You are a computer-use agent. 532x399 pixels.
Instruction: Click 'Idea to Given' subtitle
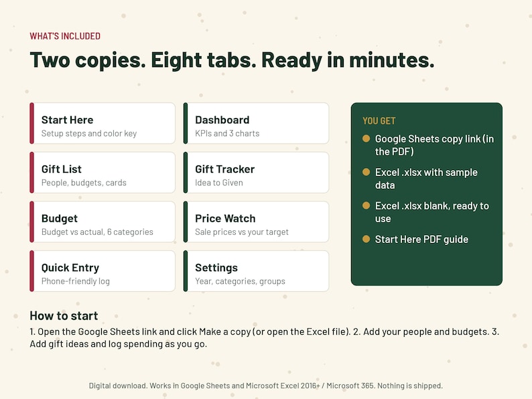coord(219,183)
